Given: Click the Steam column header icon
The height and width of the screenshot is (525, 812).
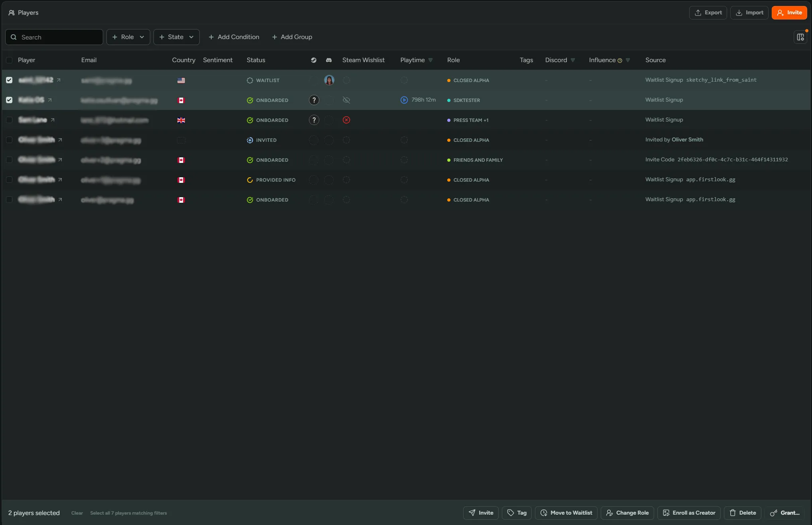Looking at the screenshot, I should (314, 60).
